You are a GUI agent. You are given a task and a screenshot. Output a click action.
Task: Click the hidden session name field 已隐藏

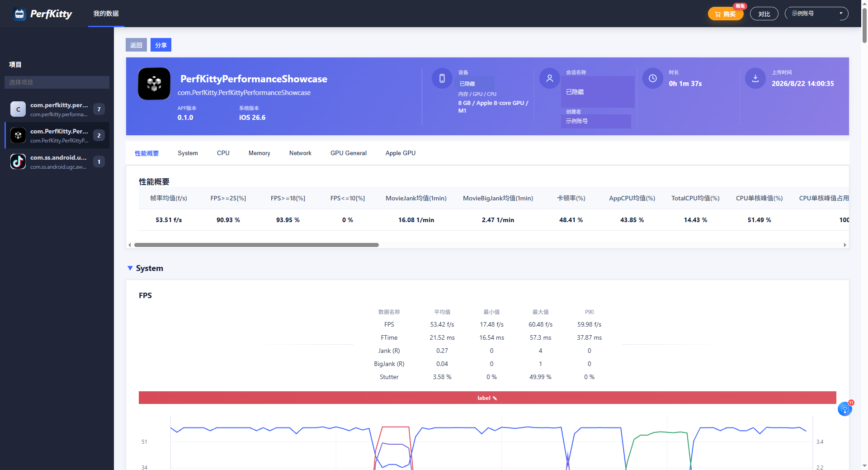pyautogui.click(x=598, y=92)
